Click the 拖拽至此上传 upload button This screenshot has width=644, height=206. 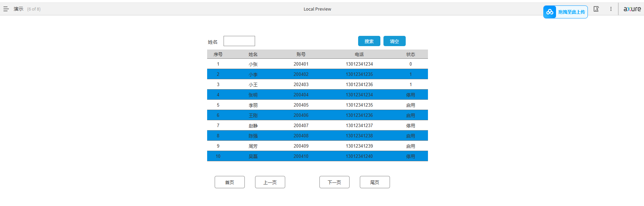[x=566, y=12]
